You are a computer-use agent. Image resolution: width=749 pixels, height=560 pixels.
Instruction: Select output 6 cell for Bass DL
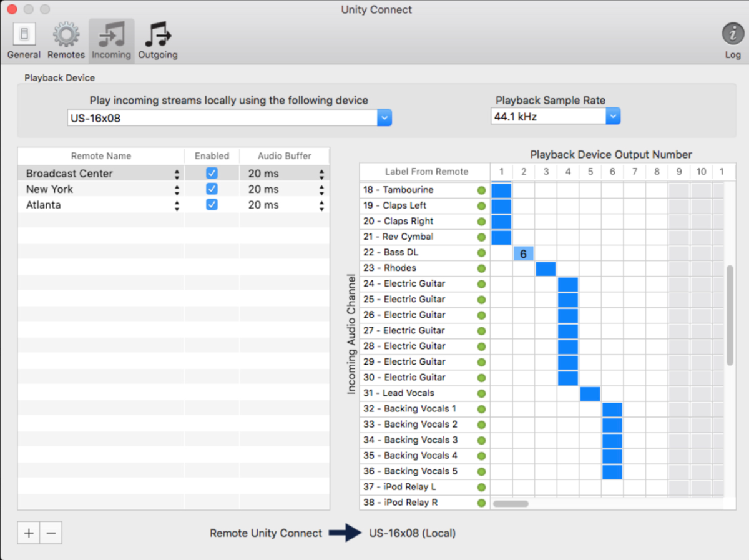(x=523, y=253)
